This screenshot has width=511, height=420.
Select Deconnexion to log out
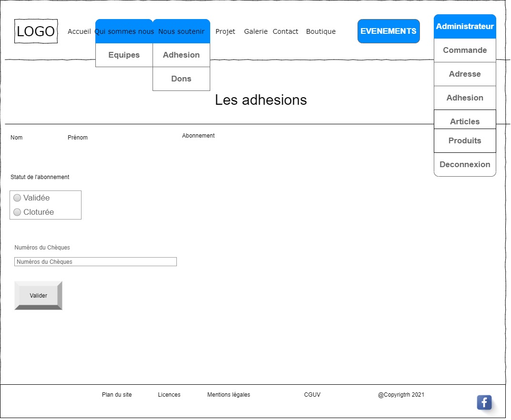coord(465,165)
